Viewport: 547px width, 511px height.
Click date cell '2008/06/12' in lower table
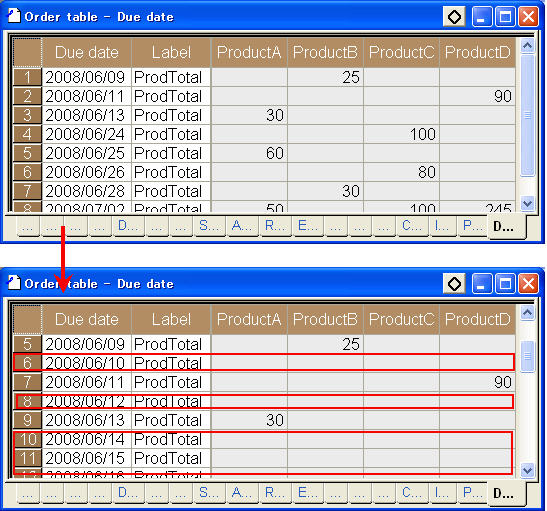click(87, 401)
